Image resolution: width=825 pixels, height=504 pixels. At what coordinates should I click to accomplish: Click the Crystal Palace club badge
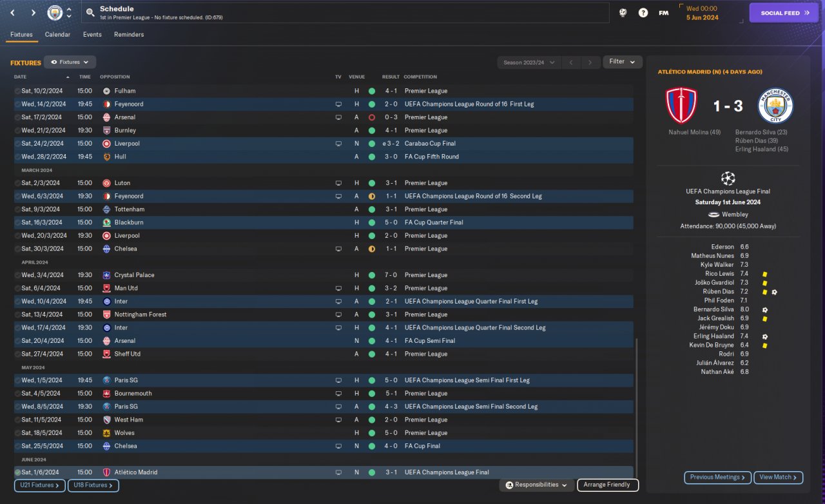pos(106,275)
